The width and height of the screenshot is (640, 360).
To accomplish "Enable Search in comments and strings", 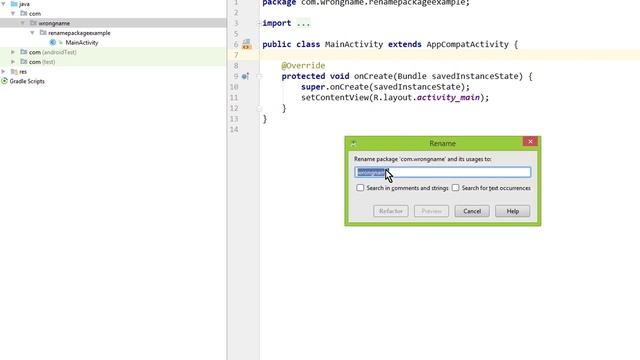I will 360,188.
